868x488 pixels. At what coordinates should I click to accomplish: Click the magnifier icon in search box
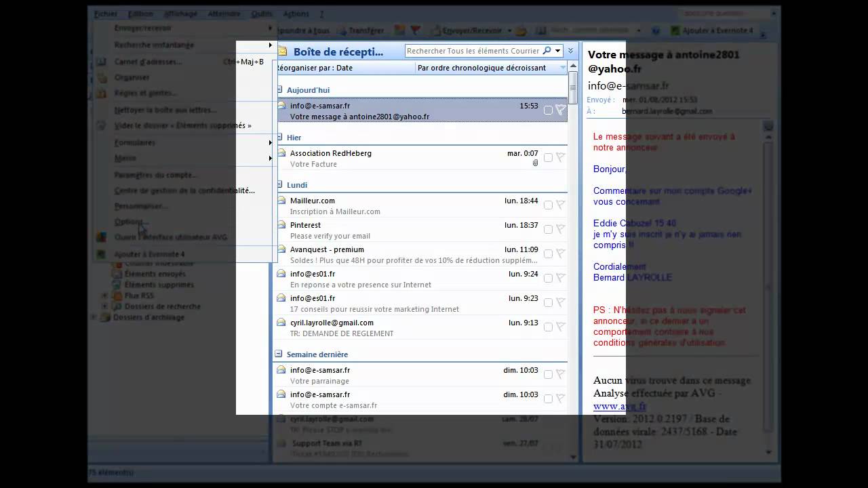547,51
